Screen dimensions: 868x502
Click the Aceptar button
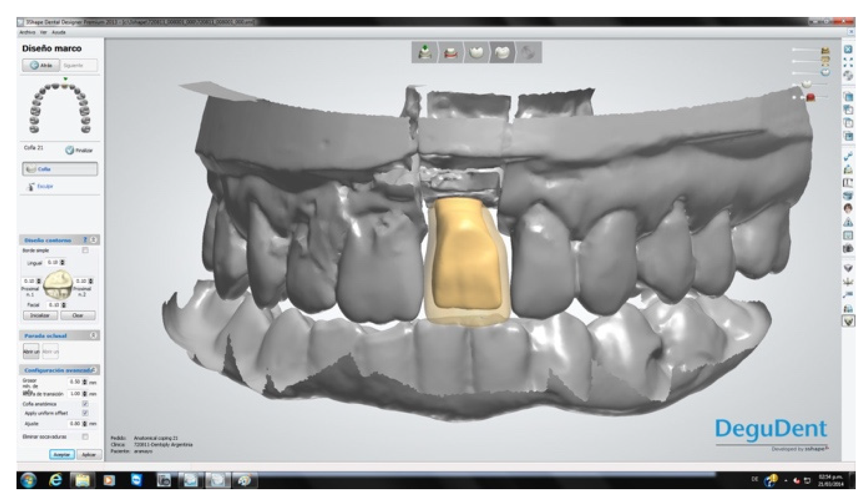click(x=62, y=454)
